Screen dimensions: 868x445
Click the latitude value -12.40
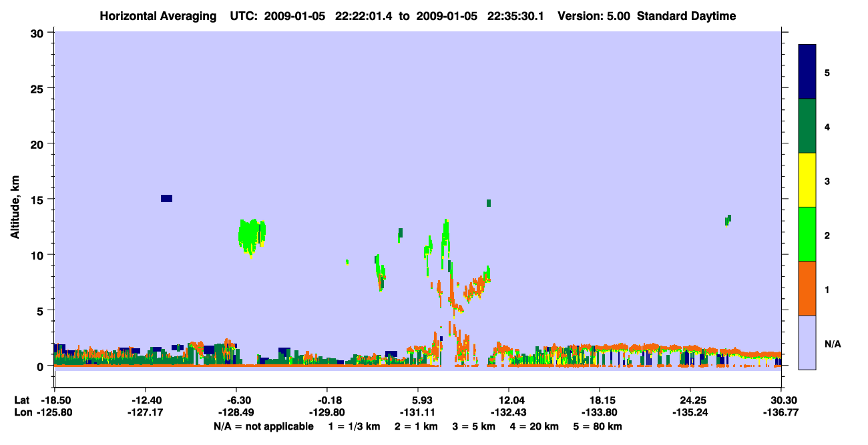coord(145,400)
